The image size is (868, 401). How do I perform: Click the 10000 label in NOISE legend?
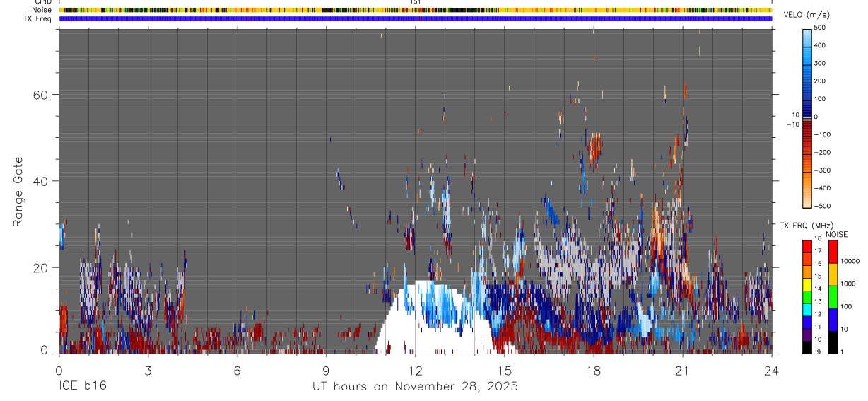[850, 261]
